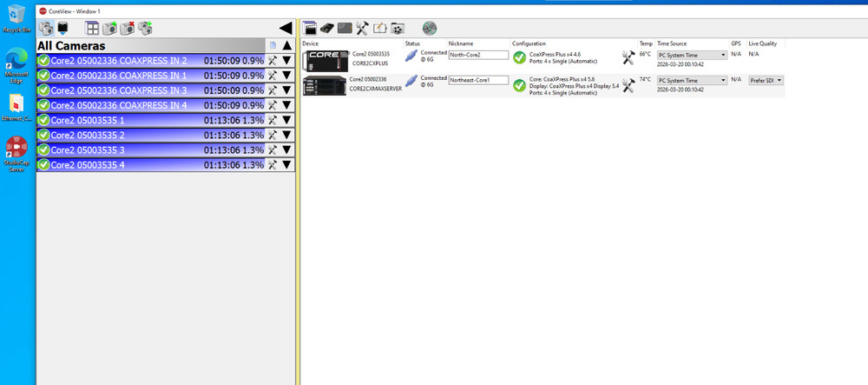Collapse the All Cameras list with up arrow
868x385 pixels.
(286, 45)
